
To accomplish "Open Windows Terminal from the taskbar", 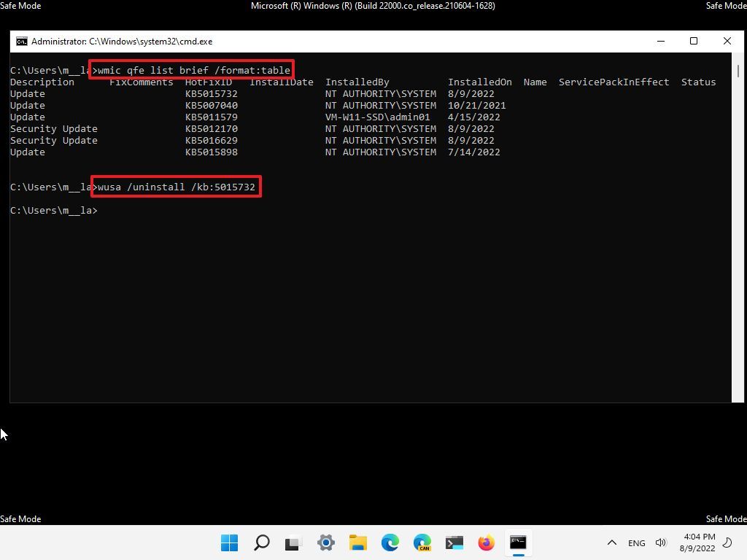I will [454, 542].
